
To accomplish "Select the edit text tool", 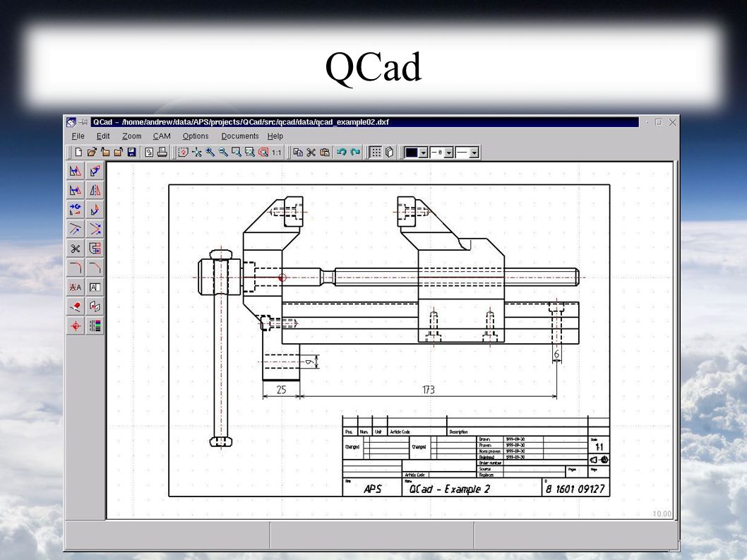I will tap(95, 287).
